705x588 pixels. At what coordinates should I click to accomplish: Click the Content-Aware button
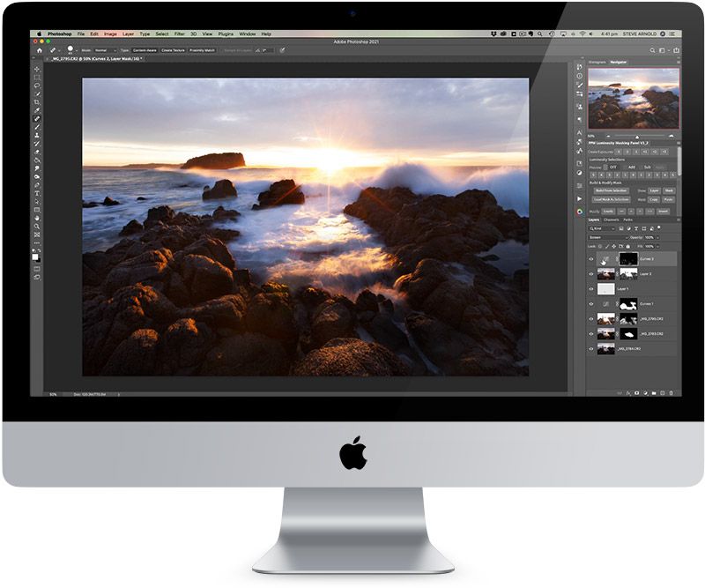click(144, 50)
